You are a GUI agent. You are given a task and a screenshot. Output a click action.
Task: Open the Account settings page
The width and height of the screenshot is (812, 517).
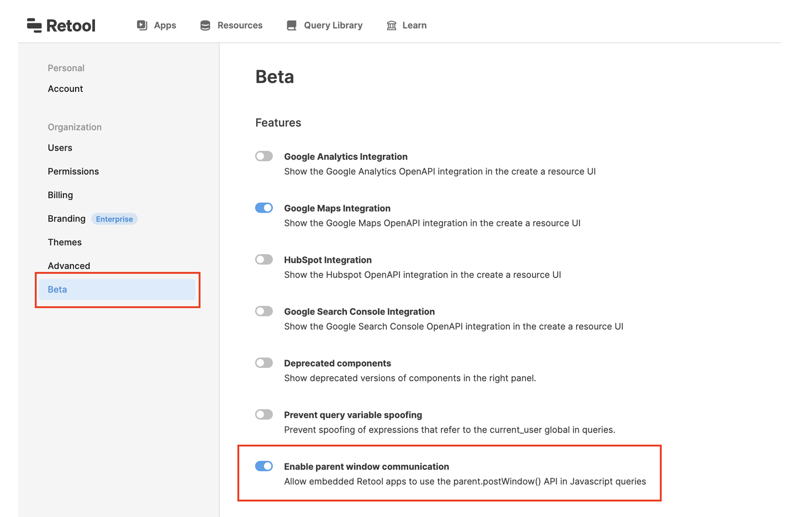pyautogui.click(x=65, y=89)
